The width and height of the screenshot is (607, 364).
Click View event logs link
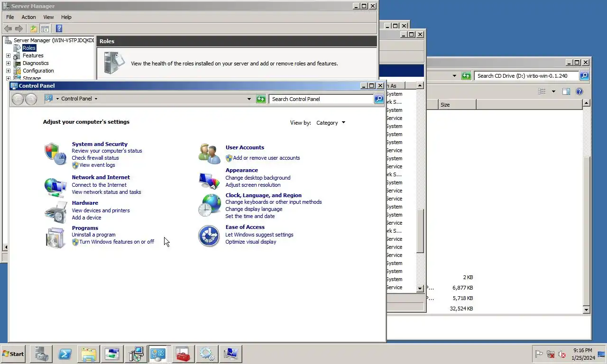coord(97,165)
